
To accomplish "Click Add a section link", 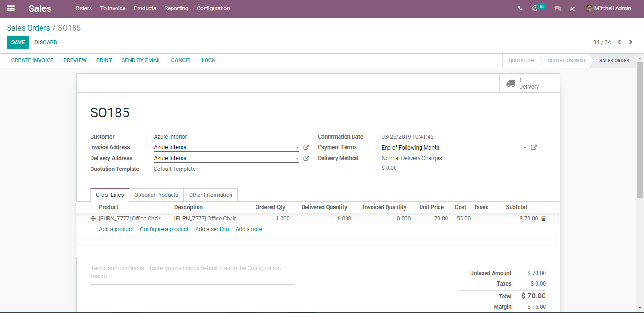I will coord(212,229).
